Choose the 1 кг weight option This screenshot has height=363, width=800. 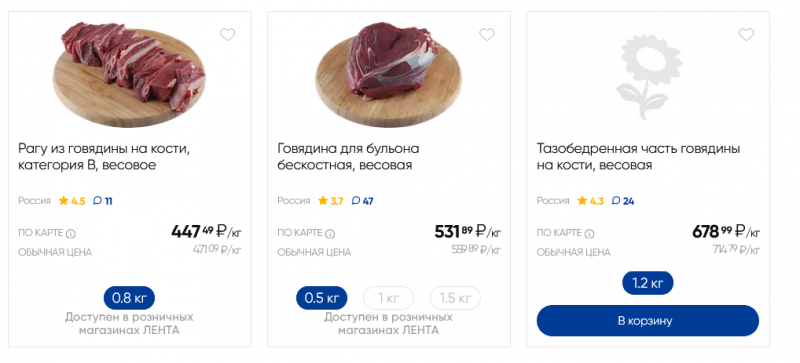click(388, 298)
